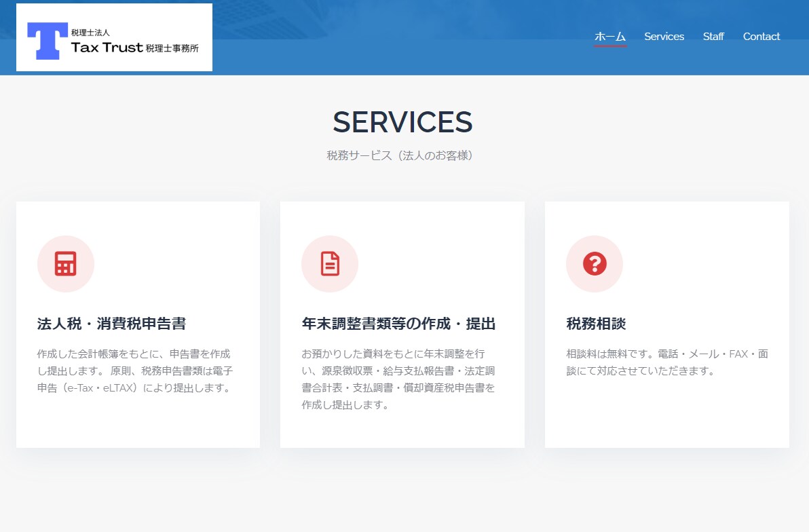Click the description starting with 相談料は無料です

(667, 362)
